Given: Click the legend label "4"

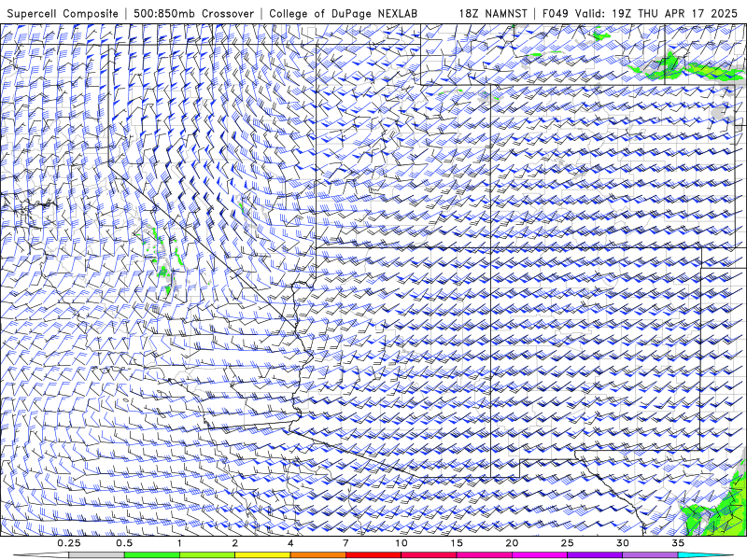Looking at the screenshot, I should [x=290, y=543].
